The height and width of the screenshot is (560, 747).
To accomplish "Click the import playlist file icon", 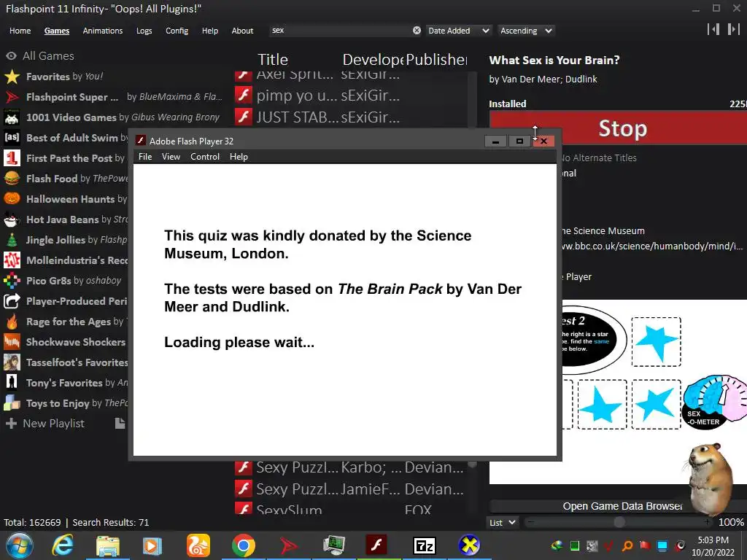I will point(120,423).
